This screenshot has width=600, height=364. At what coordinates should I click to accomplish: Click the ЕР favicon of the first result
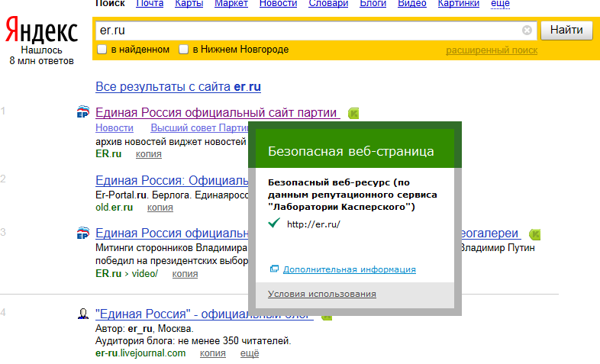click(x=83, y=112)
